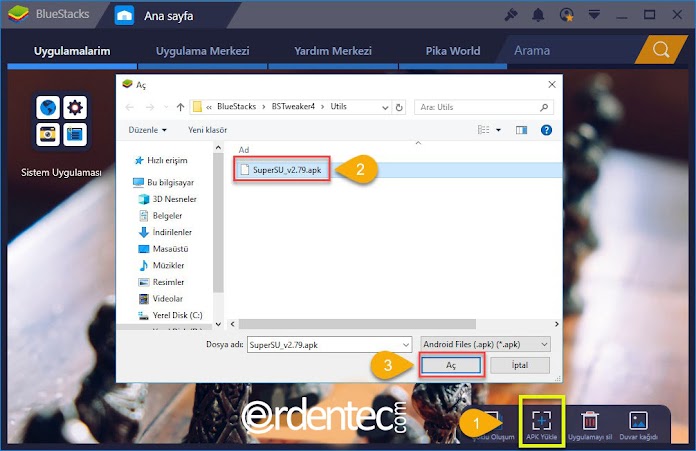Switch to Pika World tab
Image resolution: width=696 pixels, height=451 pixels.
(x=453, y=51)
